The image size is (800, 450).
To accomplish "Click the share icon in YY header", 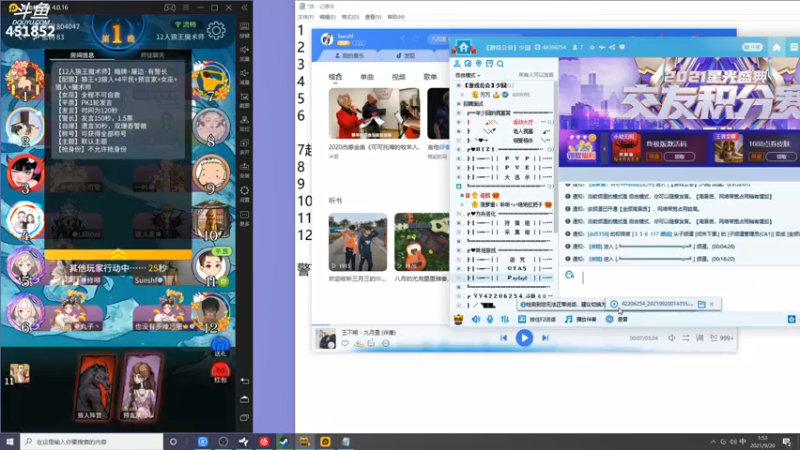I will 612,47.
